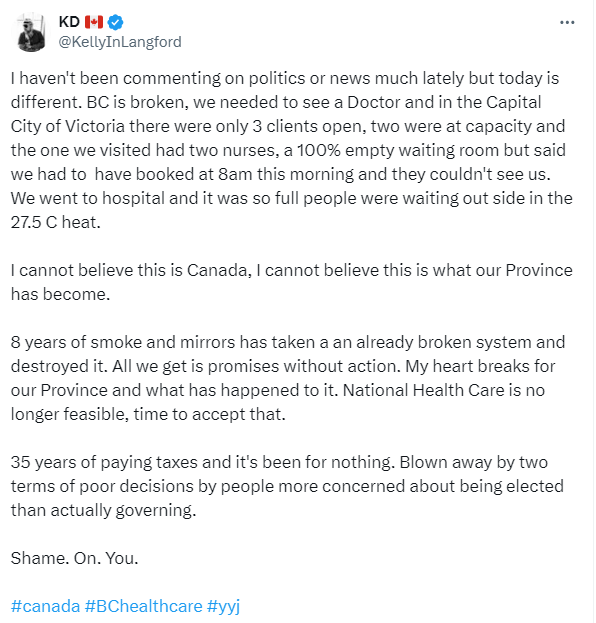Open the #yyj hashtag

(223, 607)
